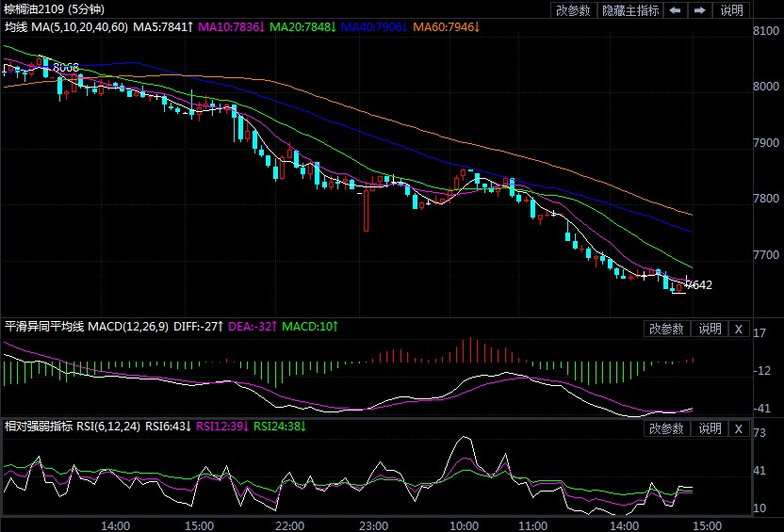Click the right arrow navigation button

[x=699, y=10]
